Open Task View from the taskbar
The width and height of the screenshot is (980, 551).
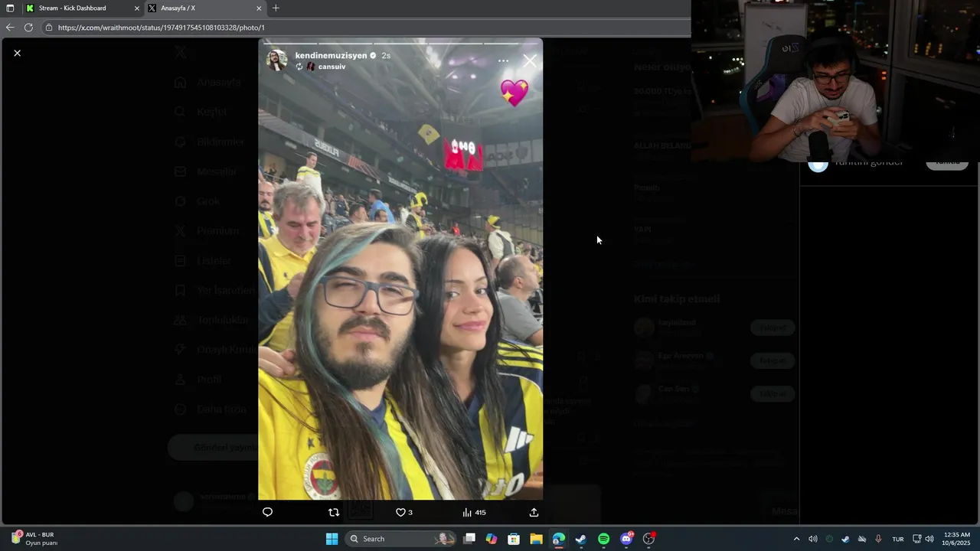tap(469, 539)
